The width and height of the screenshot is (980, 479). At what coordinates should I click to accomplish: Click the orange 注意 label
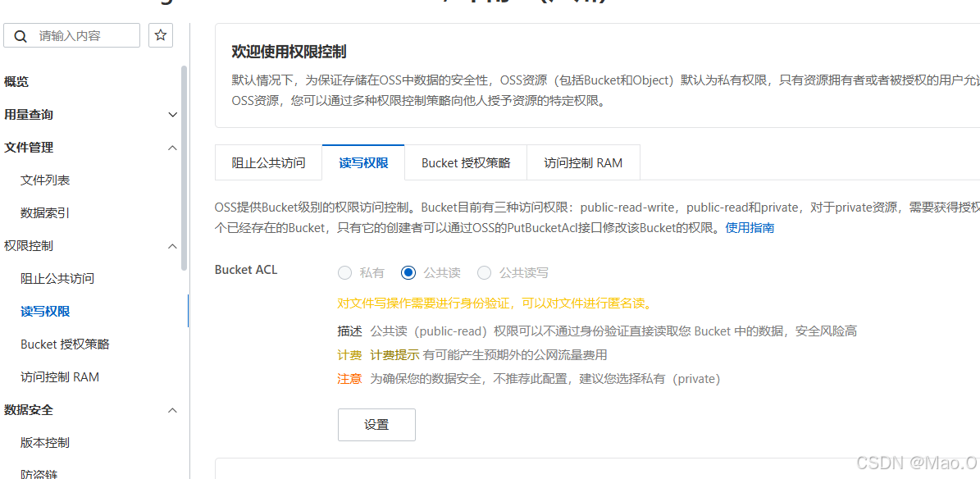pyautogui.click(x=349, y=379)
